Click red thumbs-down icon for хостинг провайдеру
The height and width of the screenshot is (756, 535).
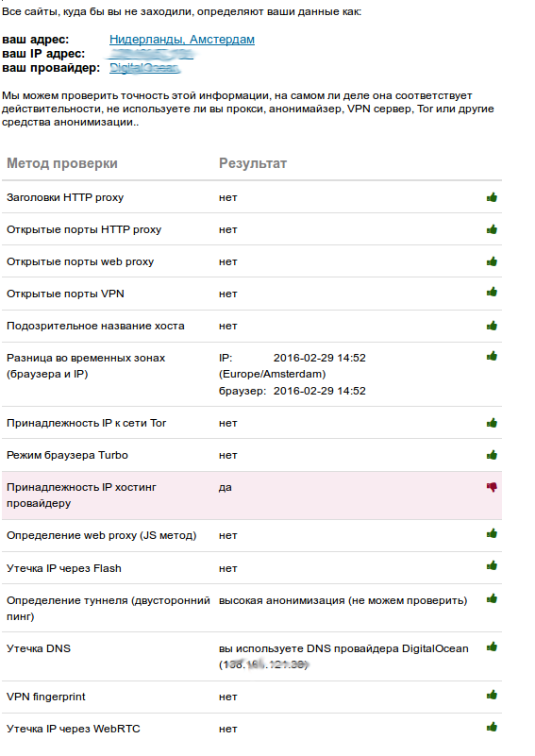coord(492,487)
